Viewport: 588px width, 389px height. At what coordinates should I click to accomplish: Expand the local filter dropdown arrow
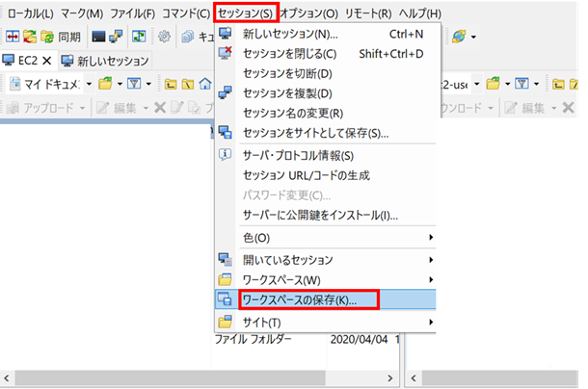pyautogui.click(x=148, y=84)
